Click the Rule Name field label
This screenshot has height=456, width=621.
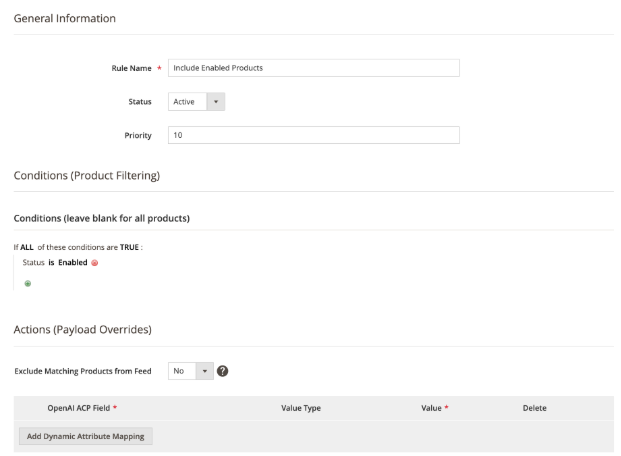coord(131,68)
